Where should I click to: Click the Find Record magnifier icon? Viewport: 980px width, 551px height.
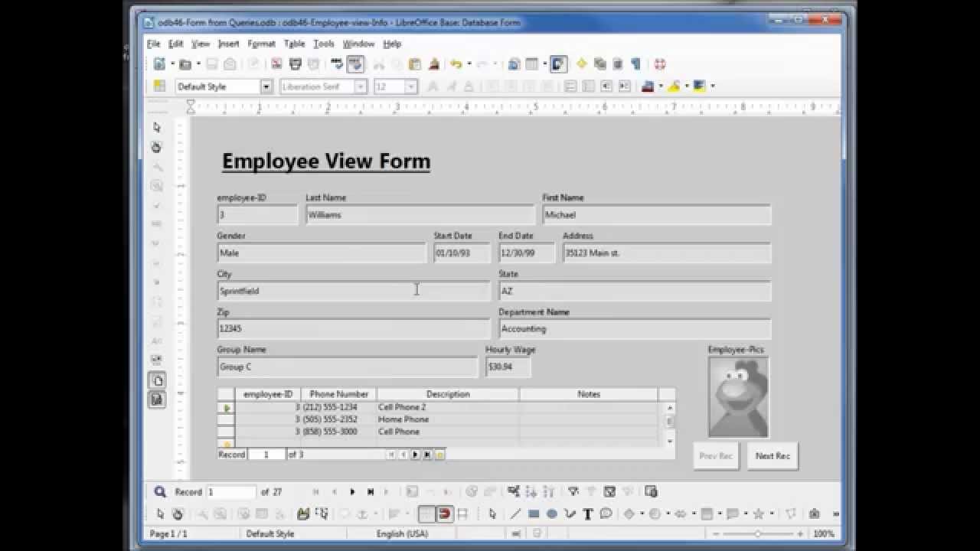coord(160,491)
